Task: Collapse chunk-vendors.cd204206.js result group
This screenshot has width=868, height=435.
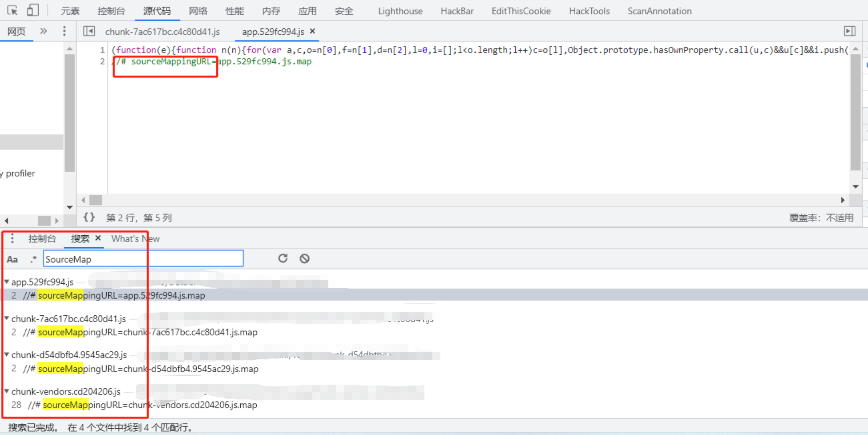Action: (x=7, y=391)
